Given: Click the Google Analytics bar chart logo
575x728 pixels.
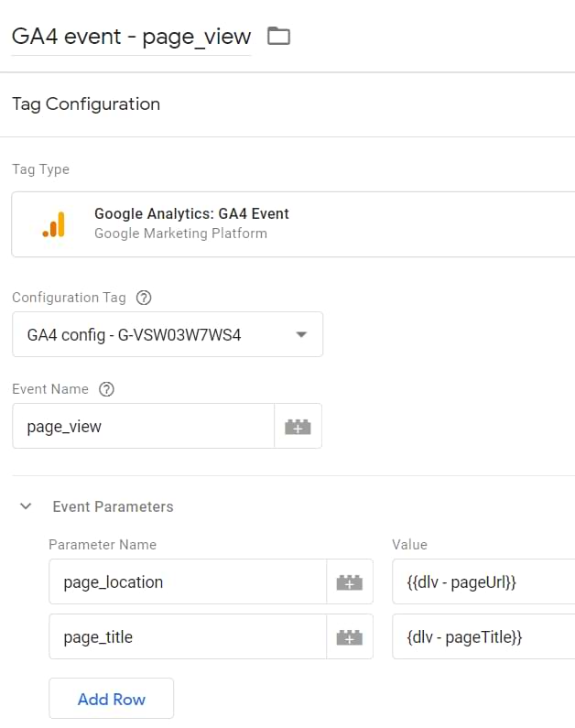Looking at the screenshot, I should [x=54, y=224].
